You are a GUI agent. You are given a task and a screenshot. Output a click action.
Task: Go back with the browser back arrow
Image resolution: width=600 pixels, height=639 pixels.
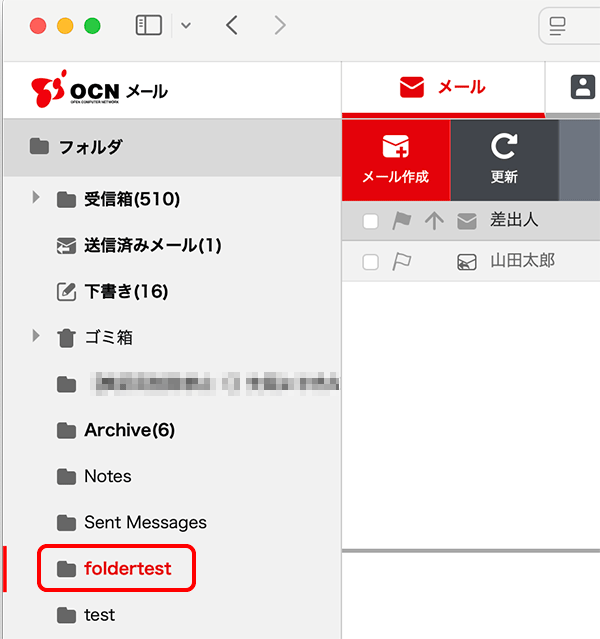pos(232,26)
